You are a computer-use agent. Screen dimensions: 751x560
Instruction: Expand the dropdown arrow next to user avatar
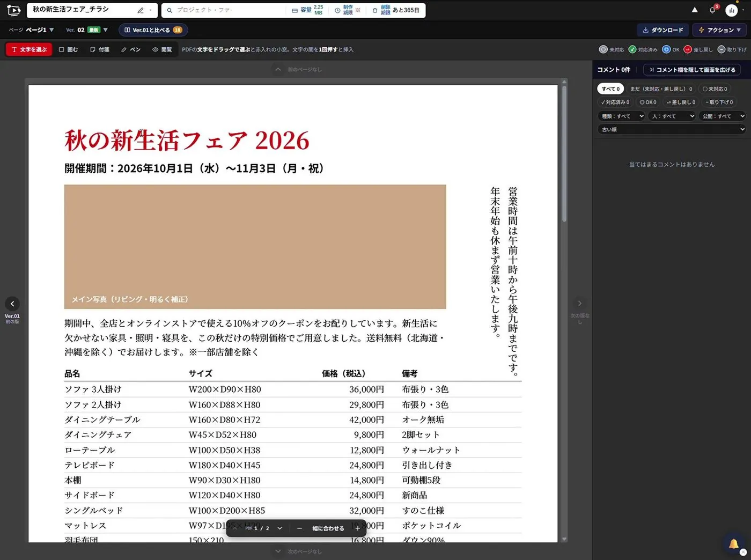pos(743,10)
